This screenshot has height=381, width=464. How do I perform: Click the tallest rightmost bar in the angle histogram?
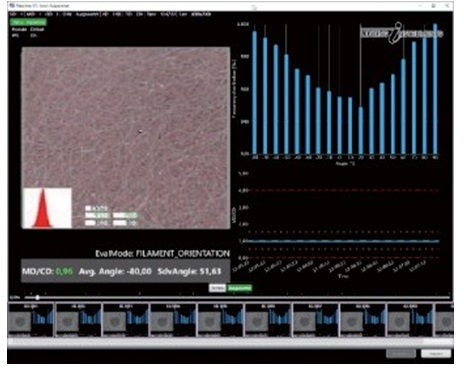coord(435,88)
